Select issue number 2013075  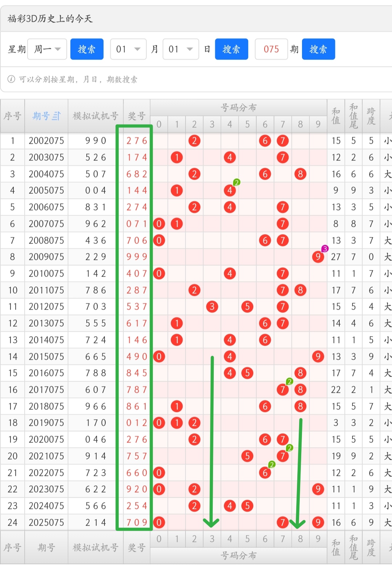coord(46,323)
